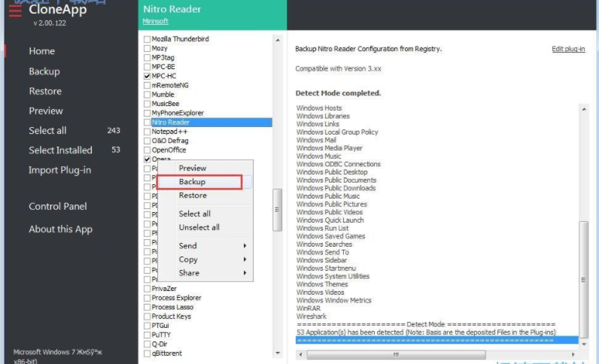Check the MP3tag checkbox

(147, 57)
